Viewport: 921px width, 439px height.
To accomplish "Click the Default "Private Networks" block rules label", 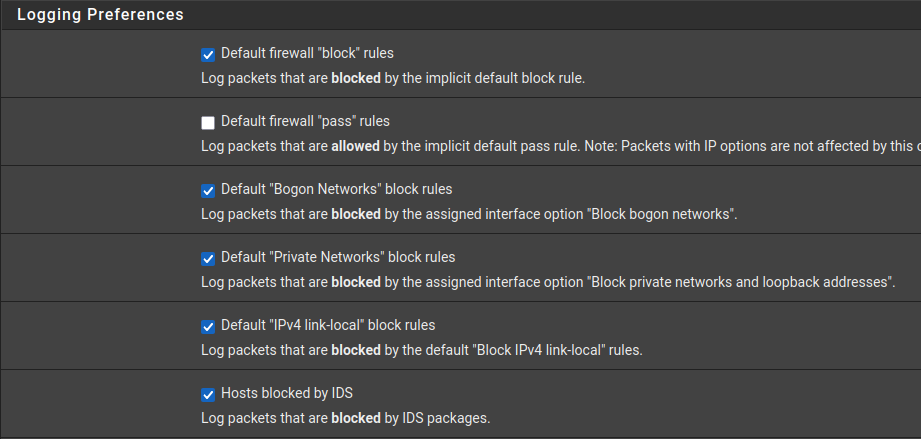I will coord(338,257).
